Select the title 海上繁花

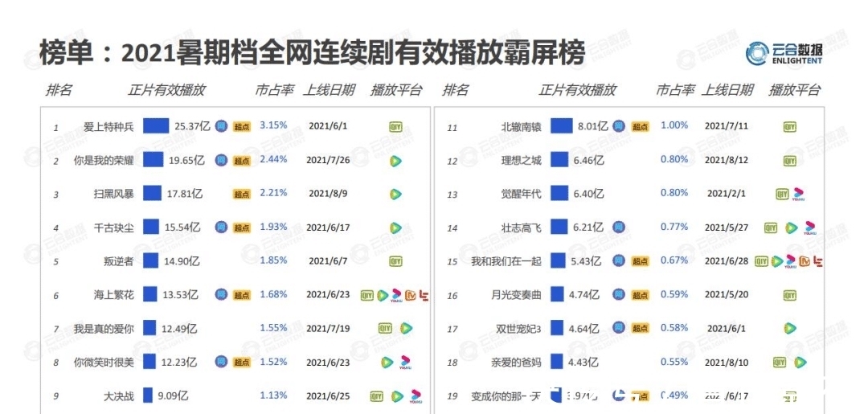(113, 295)
